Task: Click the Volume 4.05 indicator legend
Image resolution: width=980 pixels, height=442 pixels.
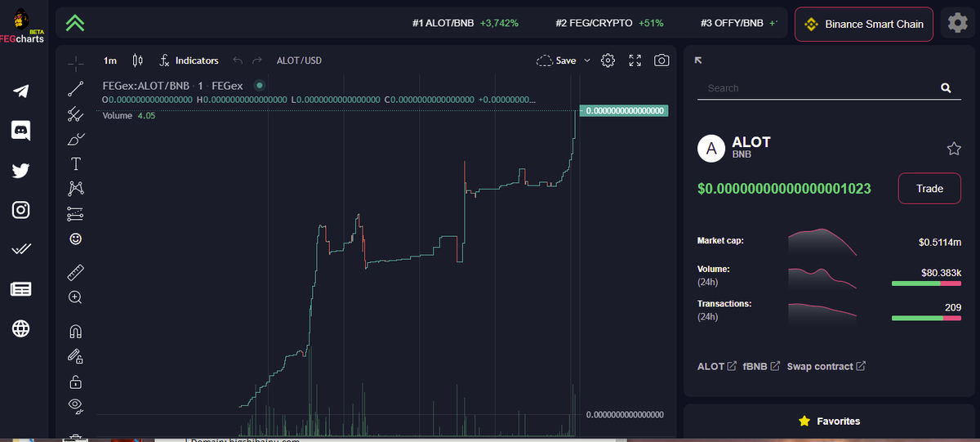Action: [x=129, y=115]
